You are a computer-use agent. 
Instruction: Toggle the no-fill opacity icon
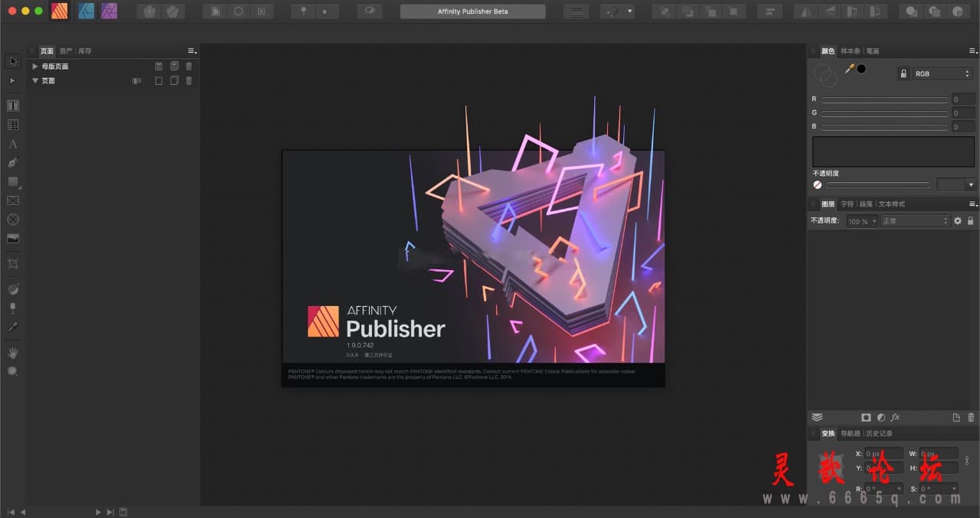coord(817,184)
